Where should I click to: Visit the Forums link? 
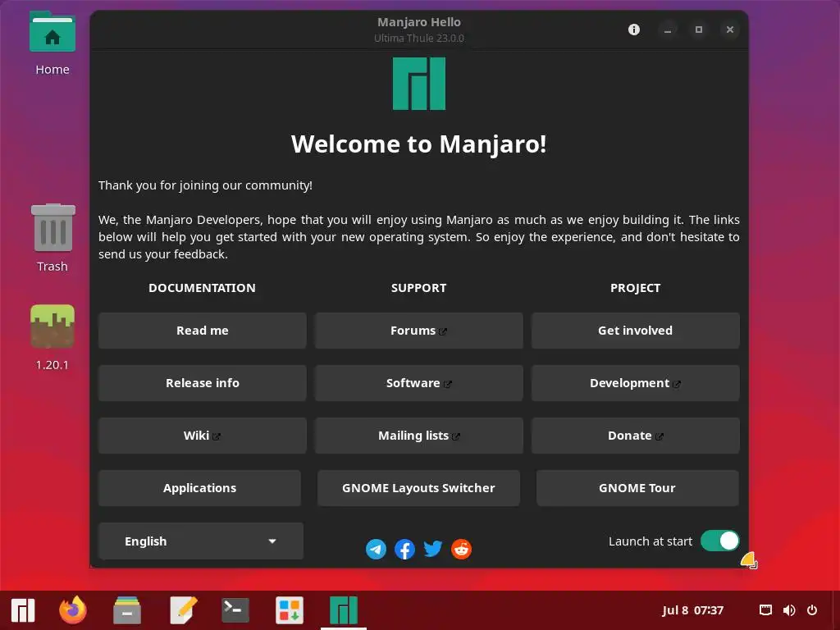[x=419, y=331]
